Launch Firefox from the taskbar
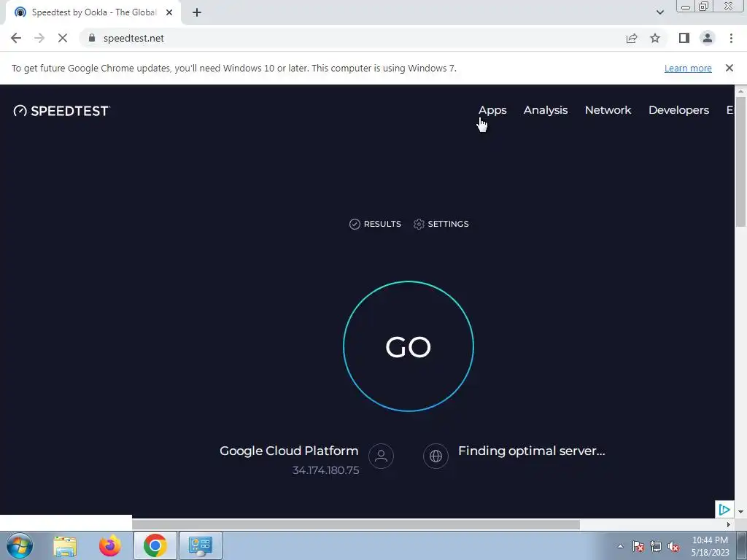This screenshot has height=560, width=747. [109, 545]
